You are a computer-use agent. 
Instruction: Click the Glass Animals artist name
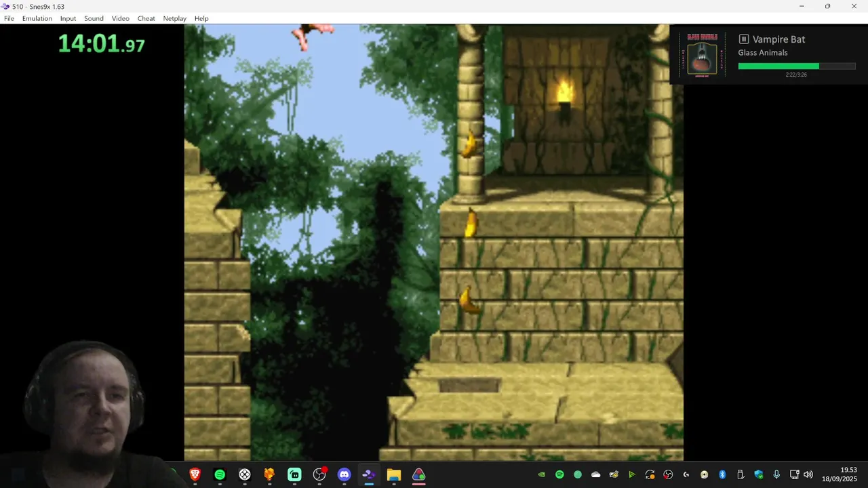(763, 53)
